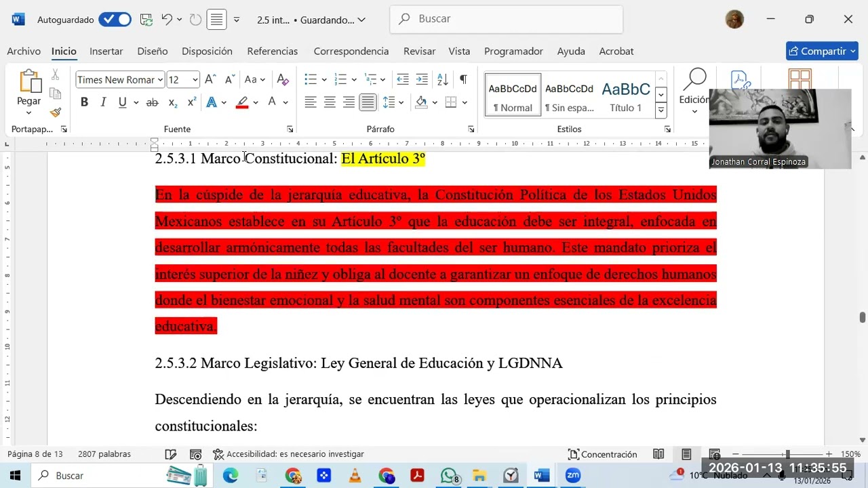Adjust the zoom slider
This screenshot has height=488, width=868.
787,454
